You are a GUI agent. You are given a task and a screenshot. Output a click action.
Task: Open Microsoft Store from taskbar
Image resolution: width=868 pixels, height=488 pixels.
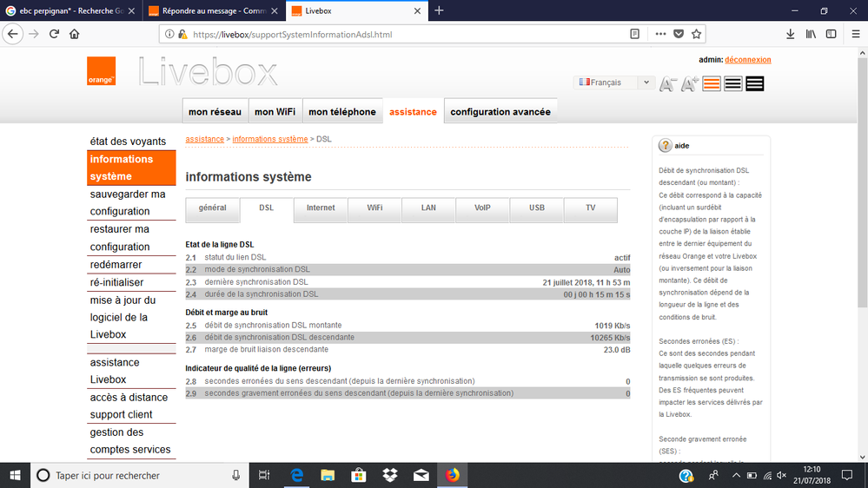359,475
